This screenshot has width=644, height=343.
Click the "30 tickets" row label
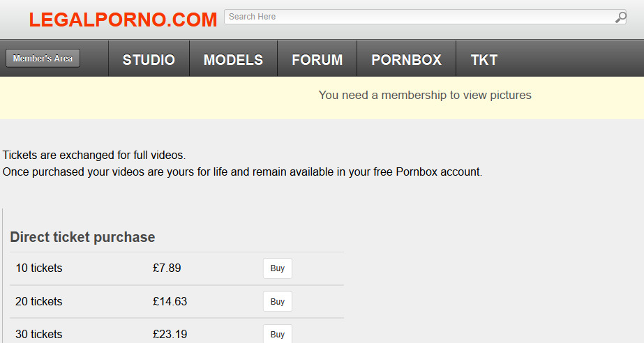(39, 335)
